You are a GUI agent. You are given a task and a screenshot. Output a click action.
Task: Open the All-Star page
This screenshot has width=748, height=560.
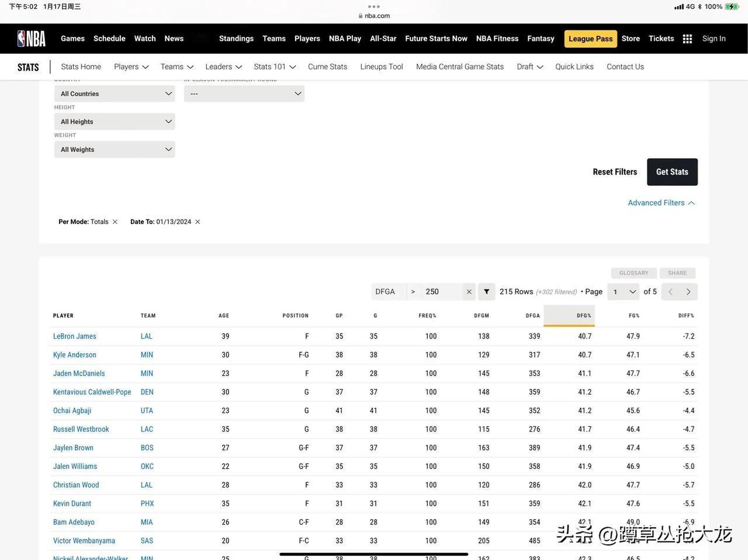[383, 39]
